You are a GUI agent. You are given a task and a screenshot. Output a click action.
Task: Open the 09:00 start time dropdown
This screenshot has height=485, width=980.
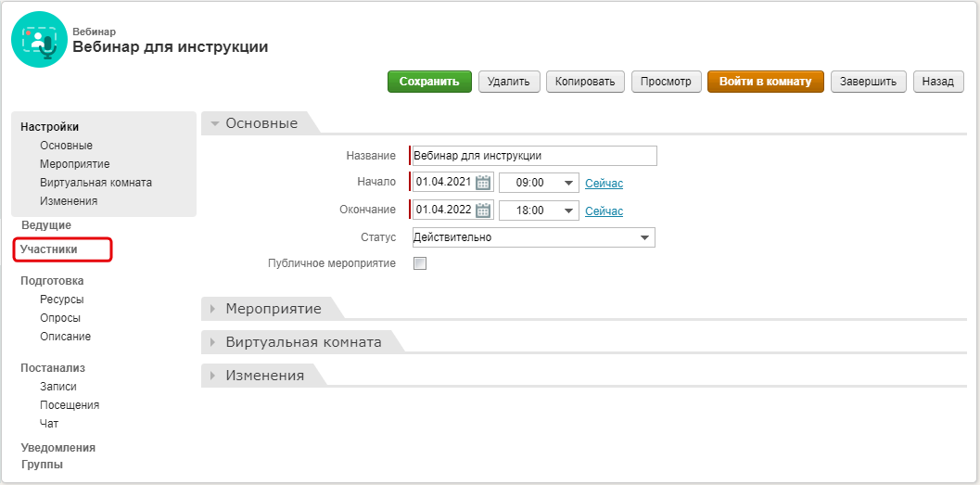click(539, 183)
